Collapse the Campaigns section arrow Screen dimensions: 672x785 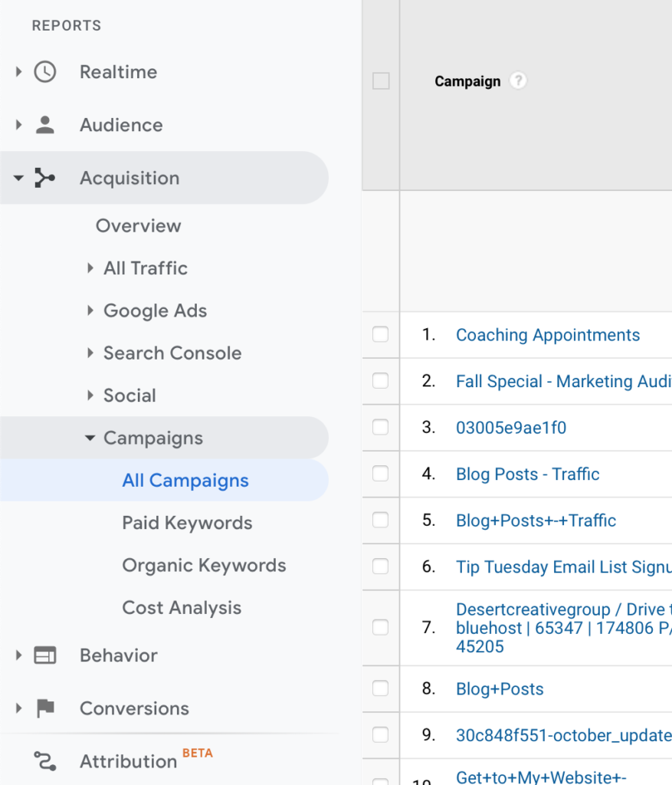click(x=90, y=438)
